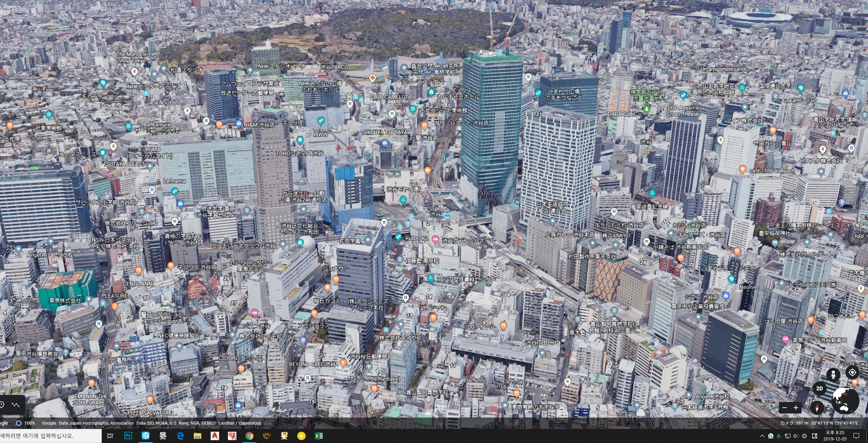
Task: Click the fly to my location target icon
Action: 852,372
